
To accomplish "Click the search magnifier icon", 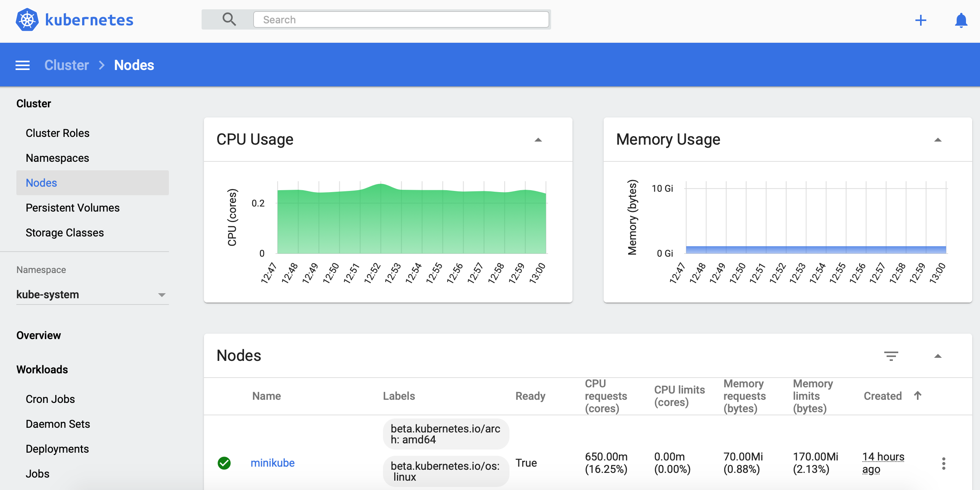I will [229, 19].
